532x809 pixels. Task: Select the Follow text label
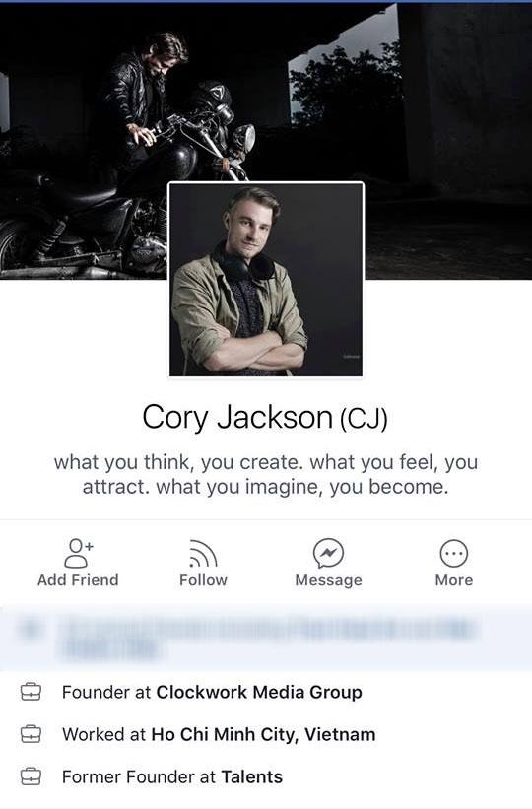[203, 580]
